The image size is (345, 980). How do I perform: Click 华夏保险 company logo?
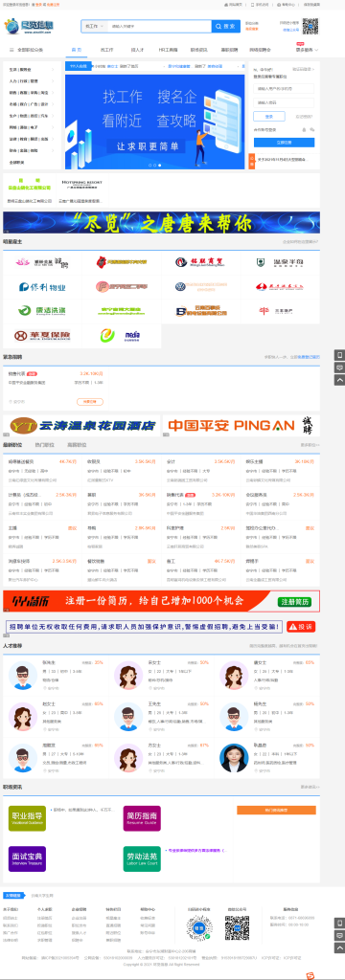[42, 336]
